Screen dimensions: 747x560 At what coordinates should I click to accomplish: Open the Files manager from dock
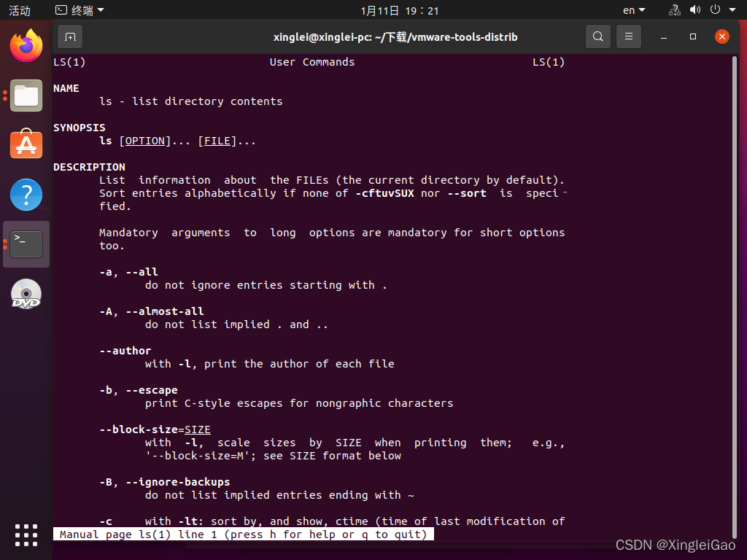pyautogui.click(x=26, y=96)
